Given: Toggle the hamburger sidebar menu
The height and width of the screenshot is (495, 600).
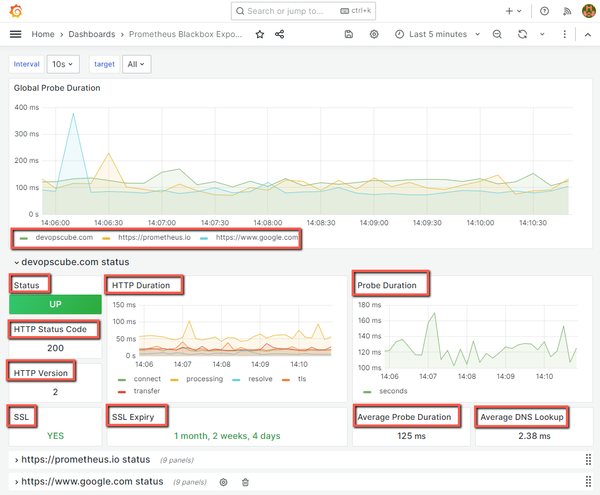Looking at the screenshot, I should tap(15, 34).
